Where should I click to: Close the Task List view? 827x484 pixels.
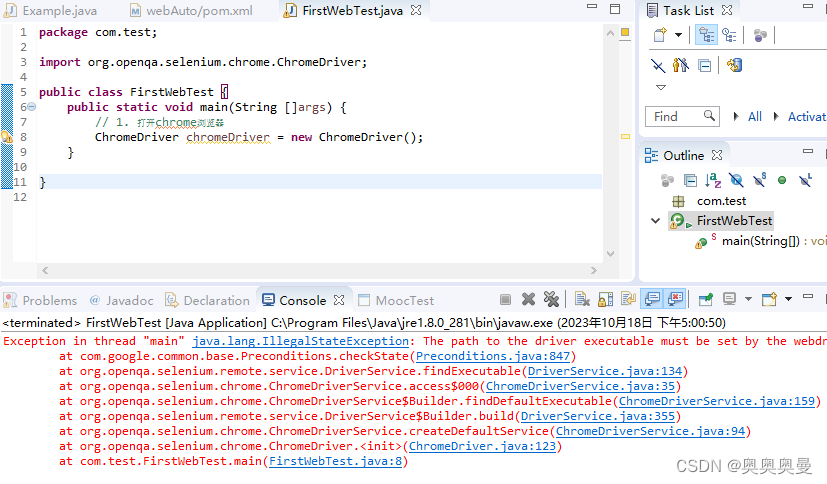coord(727,11)
